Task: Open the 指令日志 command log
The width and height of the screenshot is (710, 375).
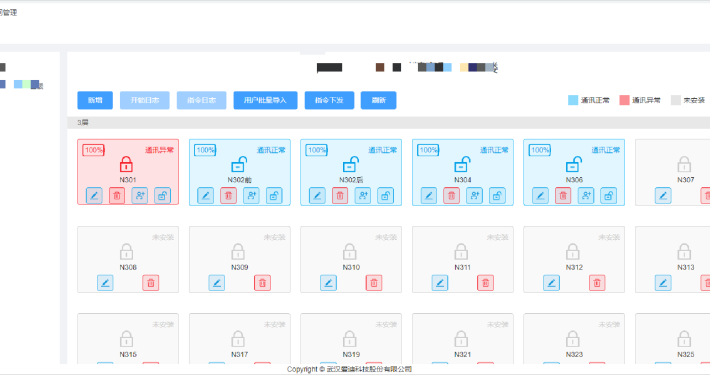Action: tap(201, 100)
